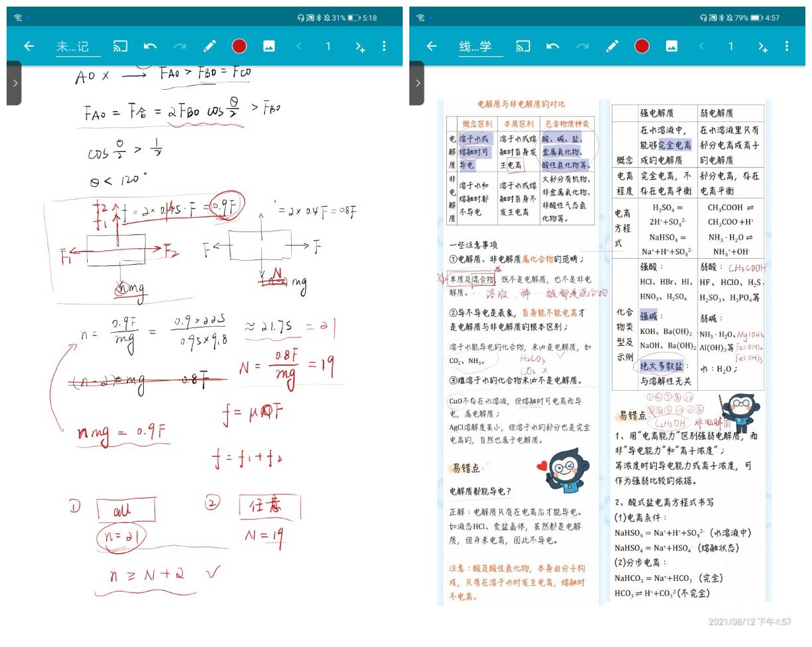Undo the last stroke in the left note
812x647 pixels.
[x=152, y=46]
